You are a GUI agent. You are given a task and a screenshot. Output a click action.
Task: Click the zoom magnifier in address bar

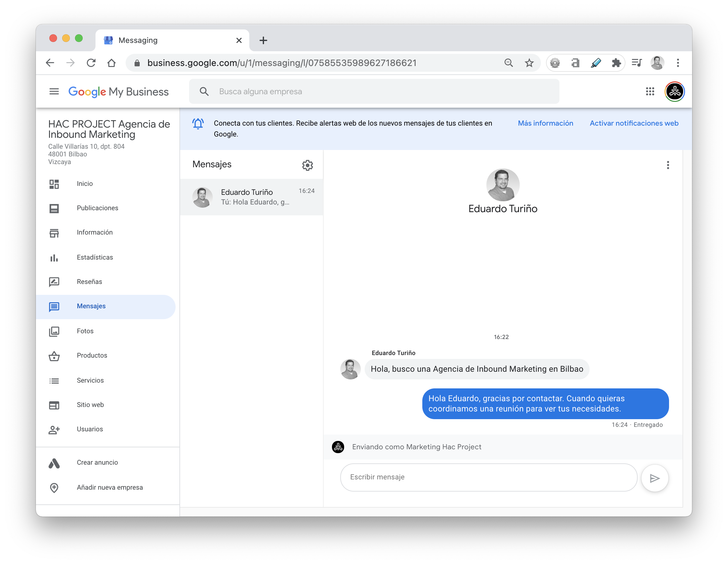508,63
